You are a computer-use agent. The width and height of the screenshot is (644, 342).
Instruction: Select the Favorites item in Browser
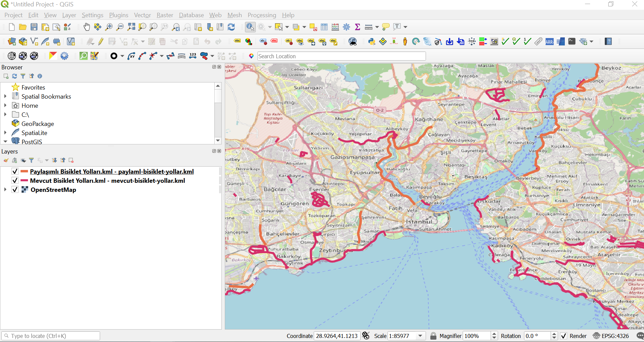pyautogui.click(x=33, y=88)
